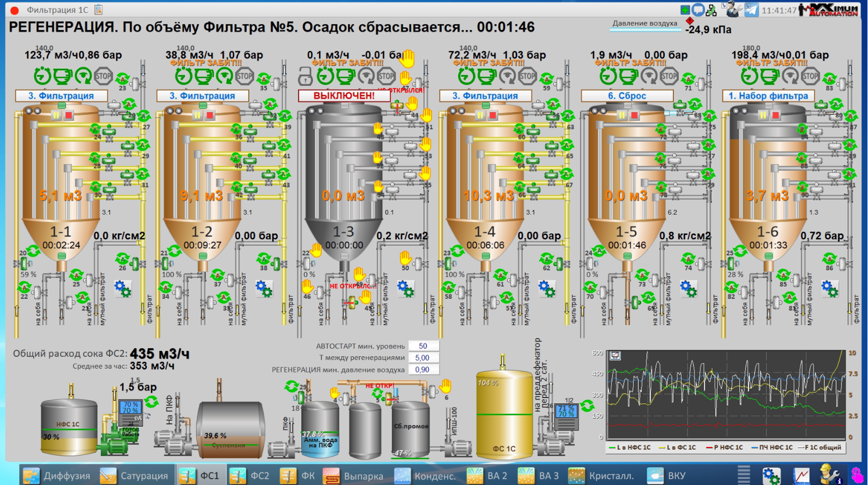Open the hamburger lines menu in bottom bar

click(744, 475)
